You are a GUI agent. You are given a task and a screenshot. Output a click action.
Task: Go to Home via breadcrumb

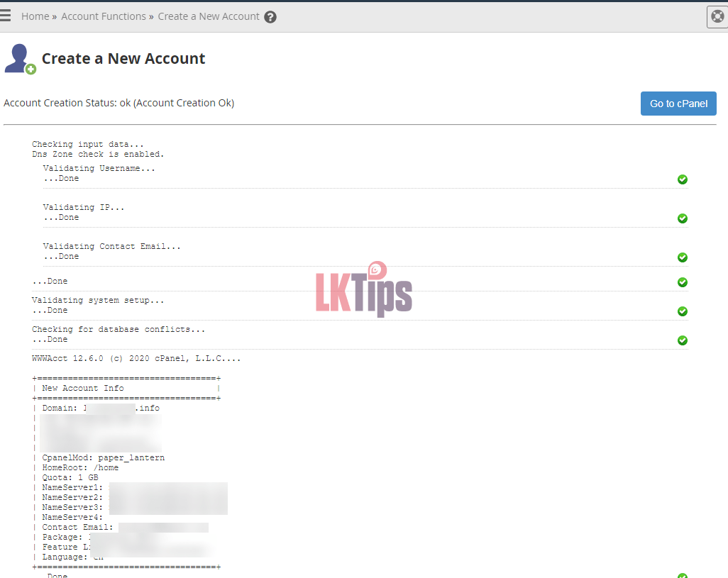[x=35, y=16]
